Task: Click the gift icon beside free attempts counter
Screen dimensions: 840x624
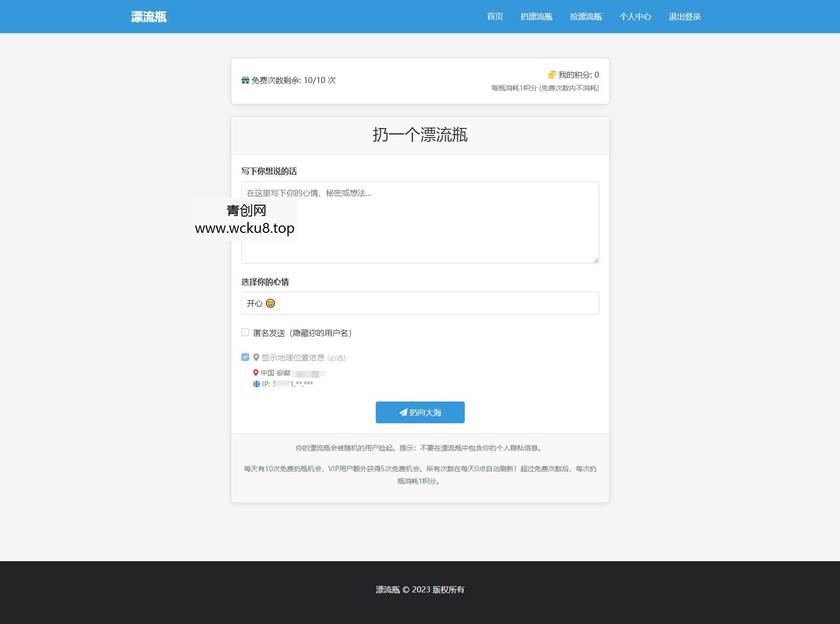Action: tap(245, 79)
